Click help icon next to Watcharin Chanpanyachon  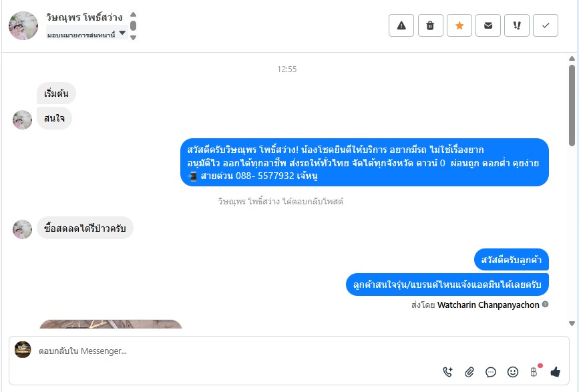(545, 304)
